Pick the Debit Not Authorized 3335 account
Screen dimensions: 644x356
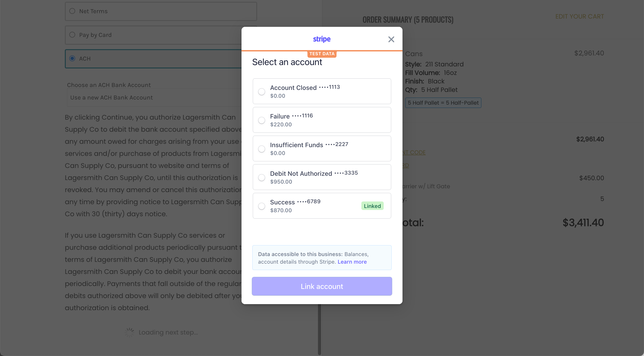click(261, 178)
